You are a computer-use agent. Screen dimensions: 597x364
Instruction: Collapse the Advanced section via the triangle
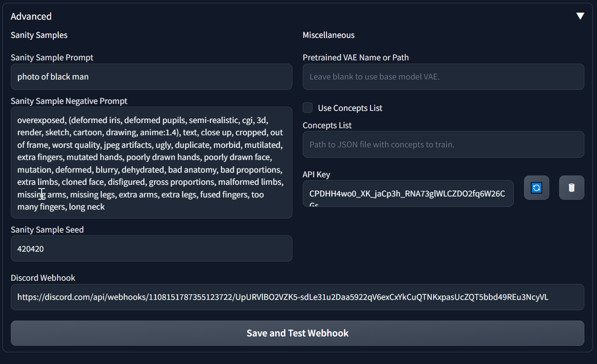pyautogui.click(x=580, y=15)
